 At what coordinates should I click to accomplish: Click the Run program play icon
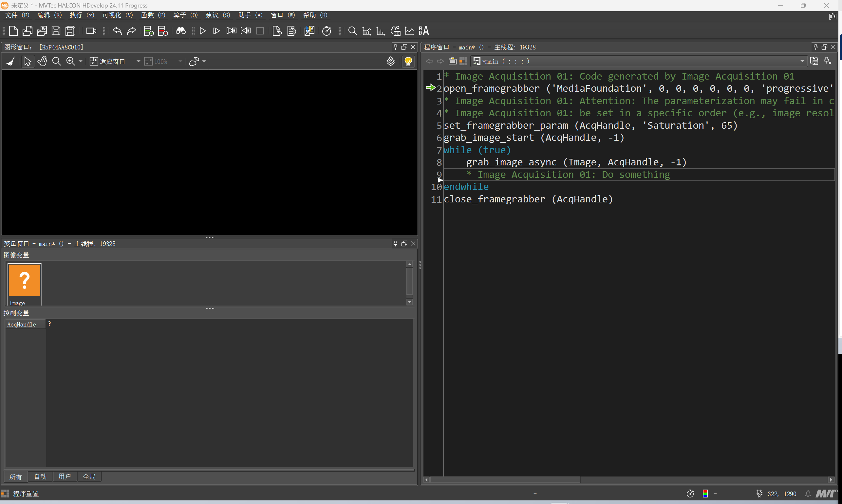202,31
